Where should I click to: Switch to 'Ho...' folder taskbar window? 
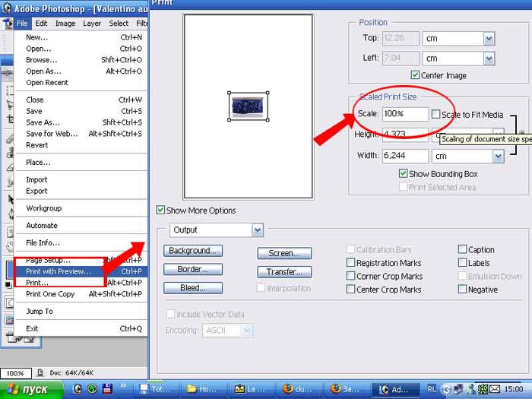pos(203,389)
